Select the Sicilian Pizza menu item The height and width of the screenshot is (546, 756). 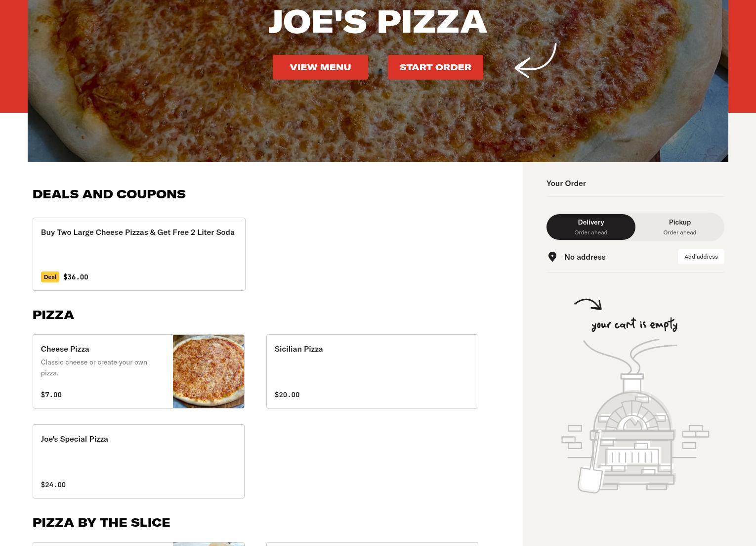(372, 371)
